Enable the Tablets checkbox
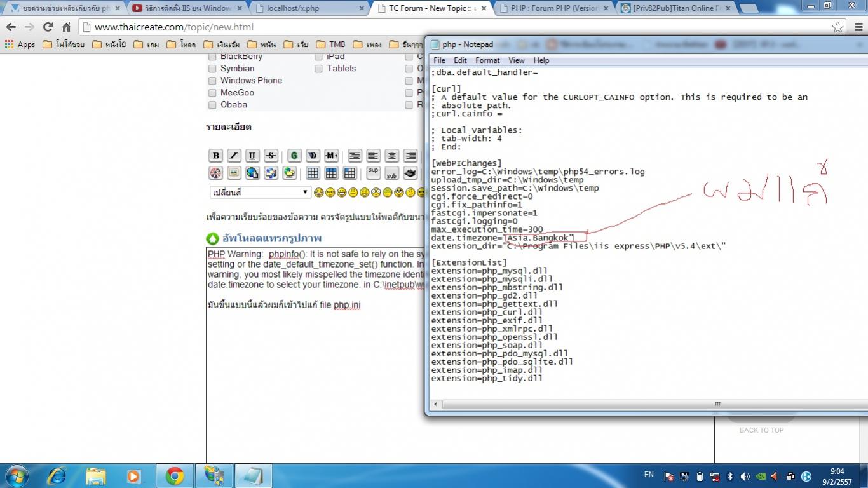Image resolution: width=868 pixels, height=488 pixels. click(319, 69)
